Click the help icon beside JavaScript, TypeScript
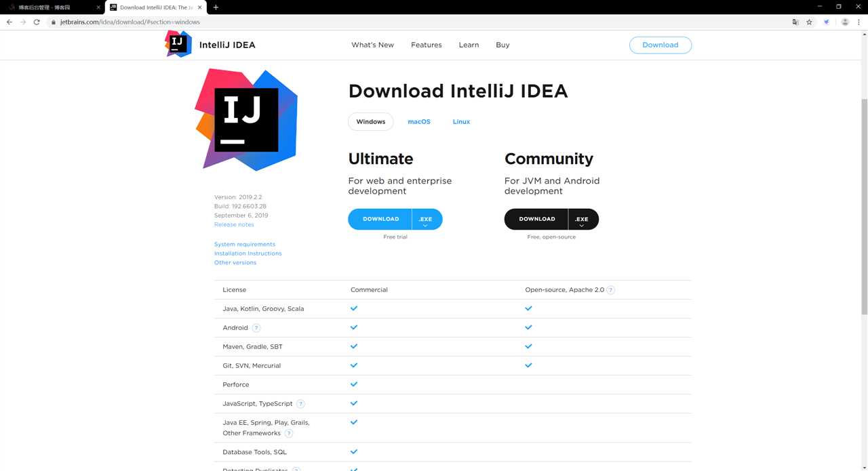The image size is (868, 471). point(300,404)
